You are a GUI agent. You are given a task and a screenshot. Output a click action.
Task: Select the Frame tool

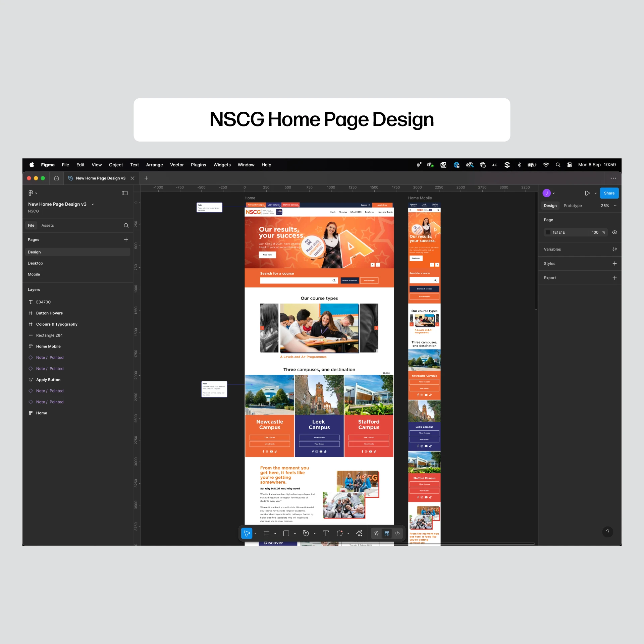267,533
